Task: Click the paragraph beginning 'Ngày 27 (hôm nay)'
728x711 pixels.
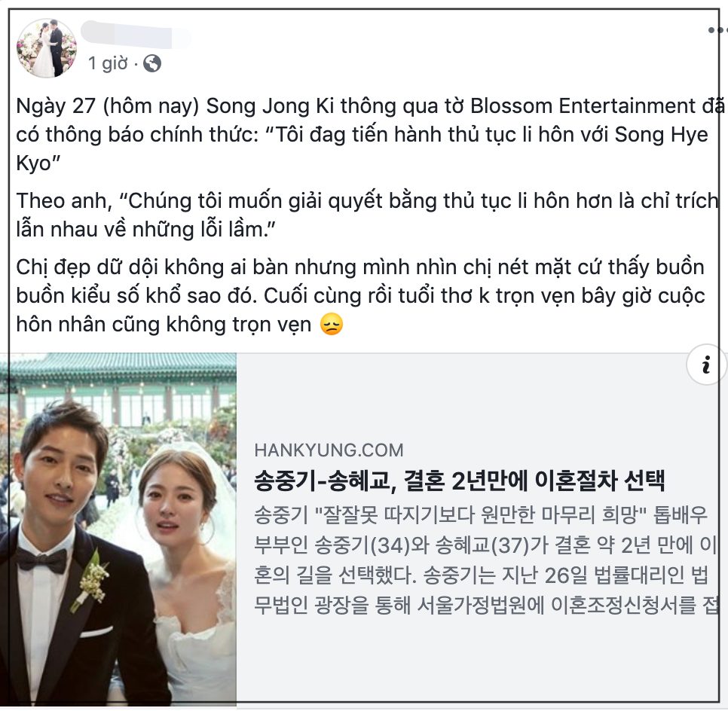Action: 369,134
